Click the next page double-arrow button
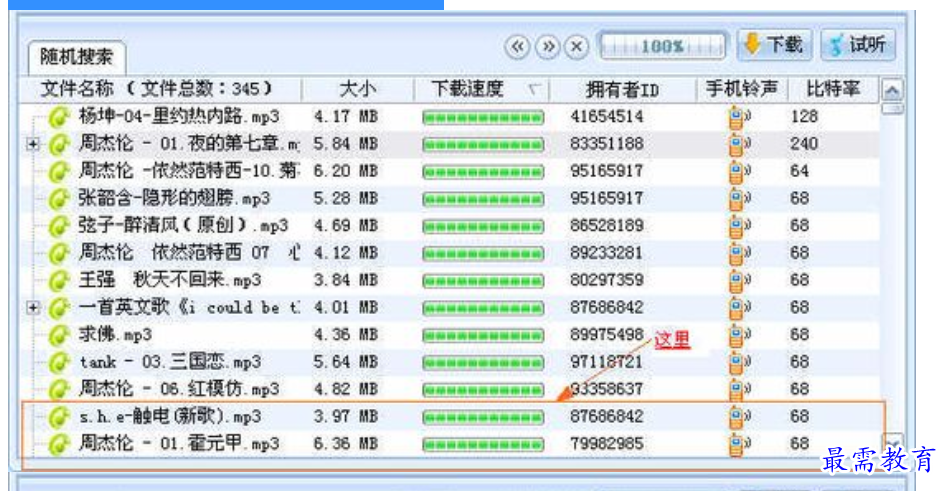Viewport: 944px width, 491px height. [x=547, y=46]
